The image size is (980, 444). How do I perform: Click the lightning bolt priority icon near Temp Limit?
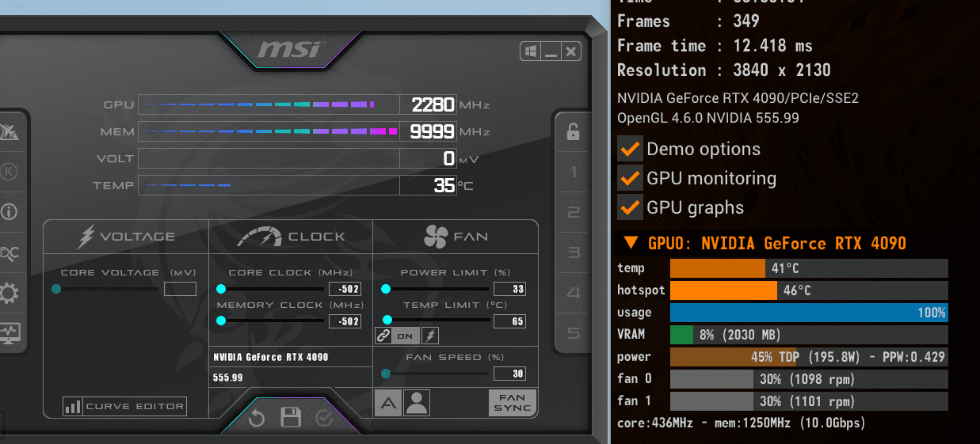pyautogui.click(x=429, y=336)
